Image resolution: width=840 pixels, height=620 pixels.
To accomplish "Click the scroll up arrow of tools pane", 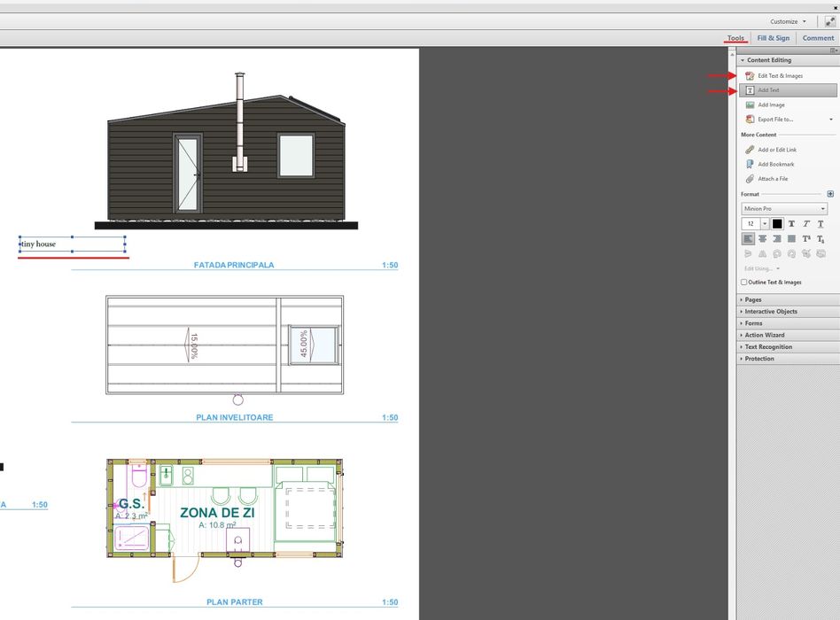I will (732, 55).
